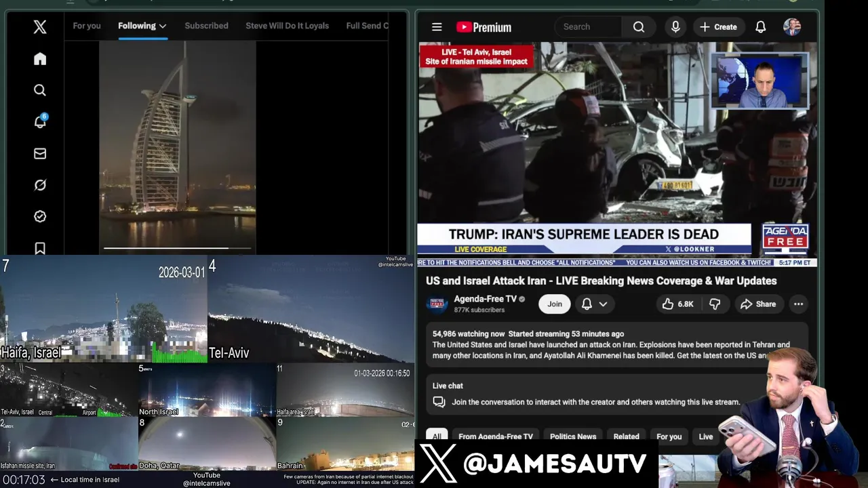This screenshot has width=868, height=488.
Task: Click the video title text
Action: coord(601,281)
